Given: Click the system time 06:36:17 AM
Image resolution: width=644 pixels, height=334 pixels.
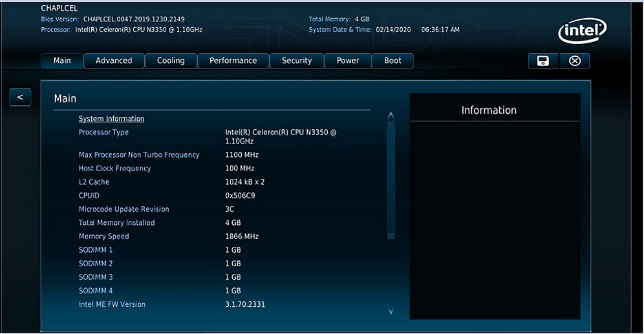Looking at the screenshot, I should (x=440, y=30).
